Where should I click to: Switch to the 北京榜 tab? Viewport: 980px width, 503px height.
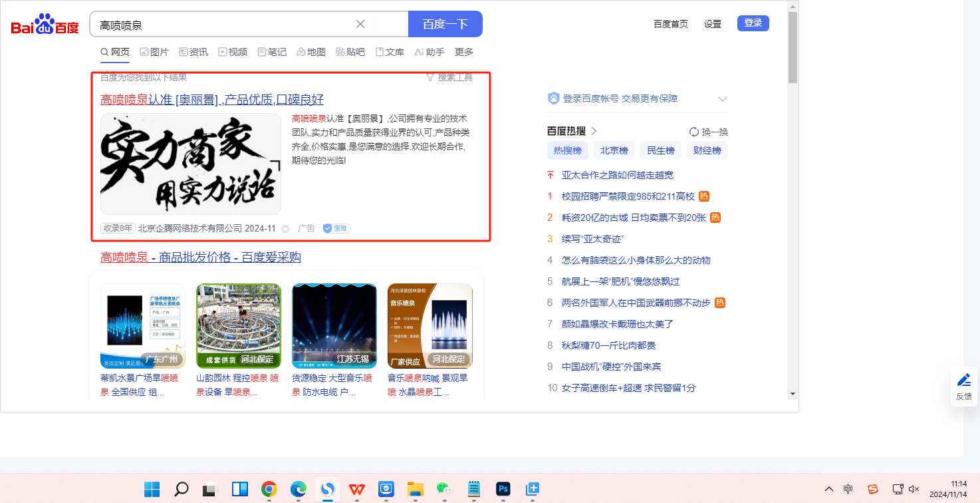[614, 150]
